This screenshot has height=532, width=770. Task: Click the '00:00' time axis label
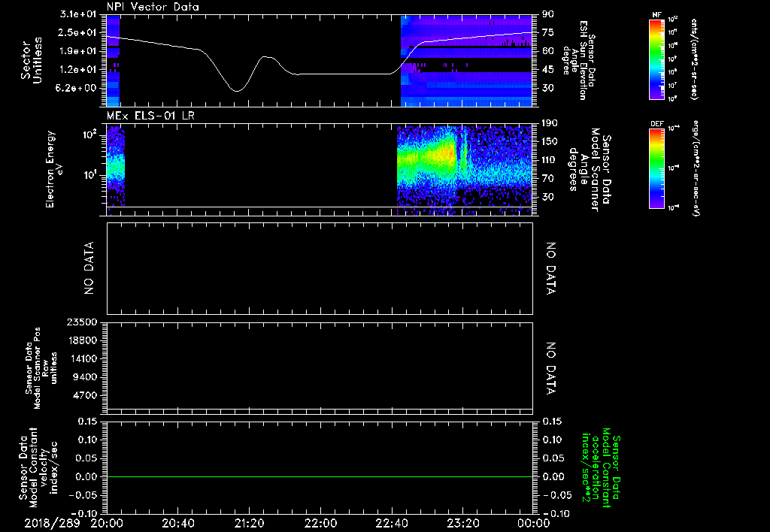tap(534, 523)
